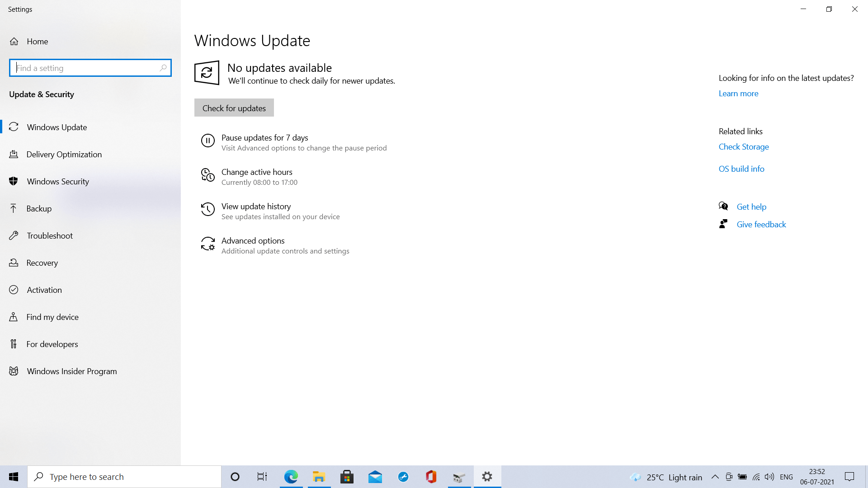The width and height of the screenshot is (868, 488).
Task: Click the Settings search input field
Action: point(90,68)
